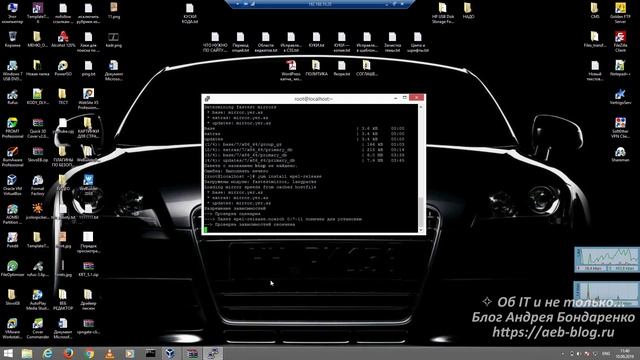640x360 pixels.
Task: Open WebSite X5 Professional shortcut
Action: point(88,99)
